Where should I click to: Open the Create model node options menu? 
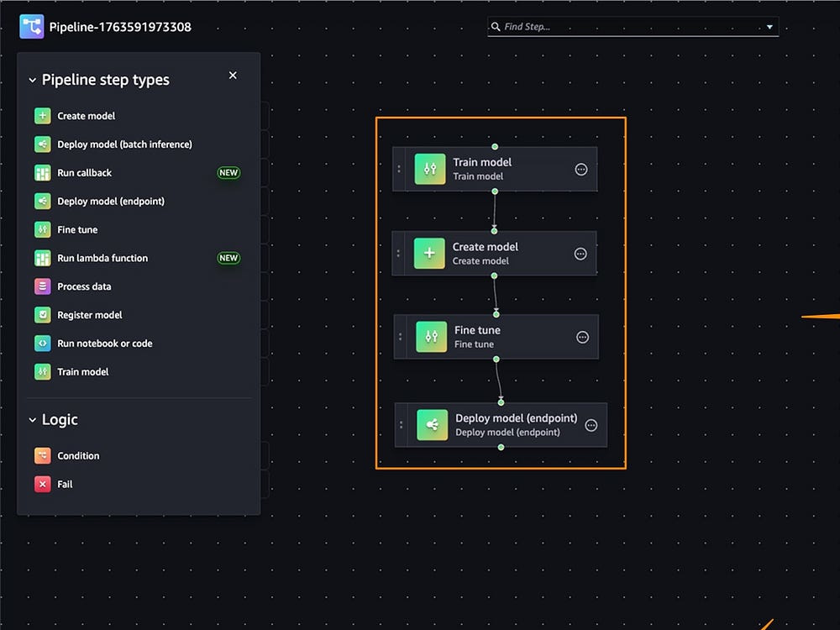580,254
